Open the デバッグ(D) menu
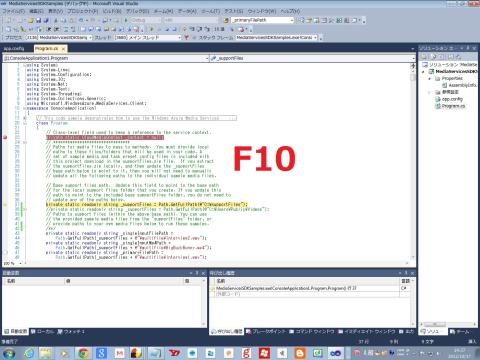 tap(137, 11)
